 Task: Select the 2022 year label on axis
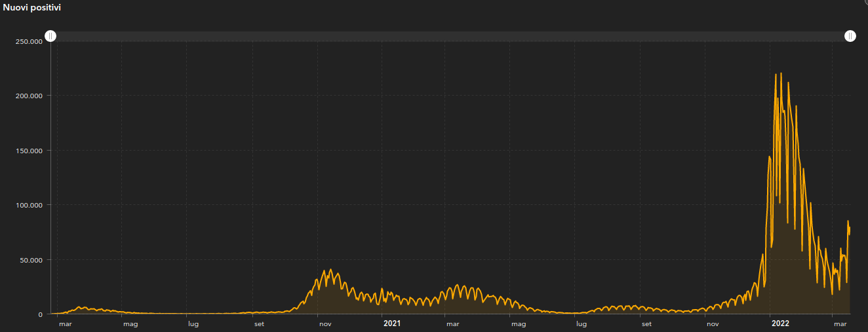pyautogui.click(x=779, y=323)
